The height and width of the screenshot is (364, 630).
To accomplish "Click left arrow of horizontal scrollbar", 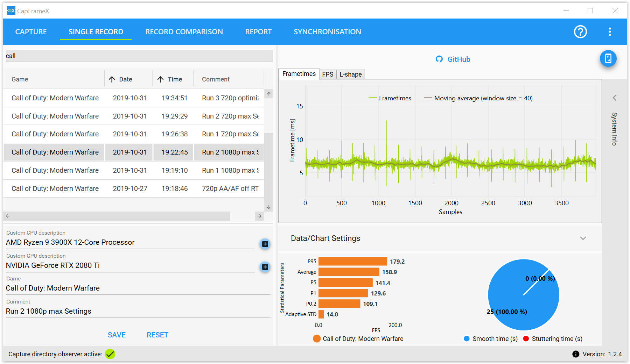I will (8, 216).
